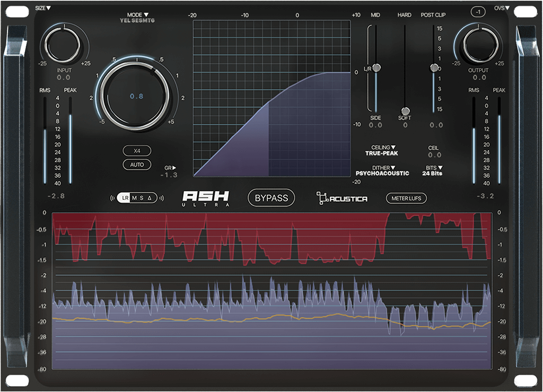This screenshot has width=543, height=392.
Task: Click the INPUT gain knob
Action: [x=64, y=45]
